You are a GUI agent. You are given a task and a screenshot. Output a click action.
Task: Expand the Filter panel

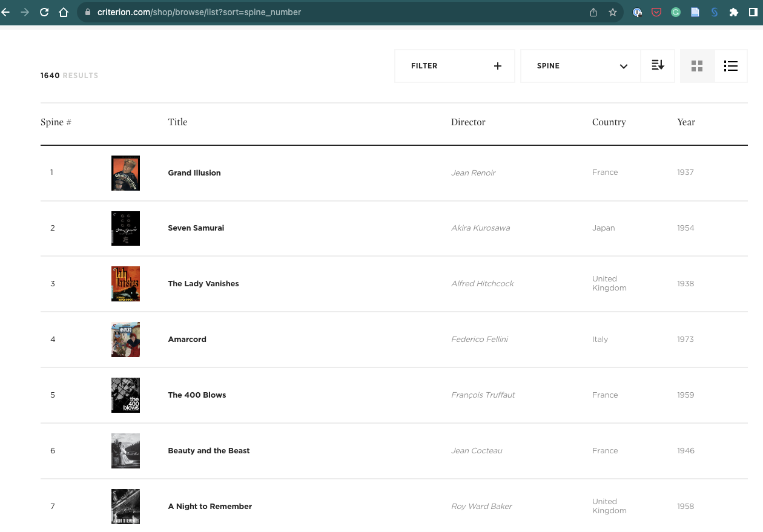point(455,66)
